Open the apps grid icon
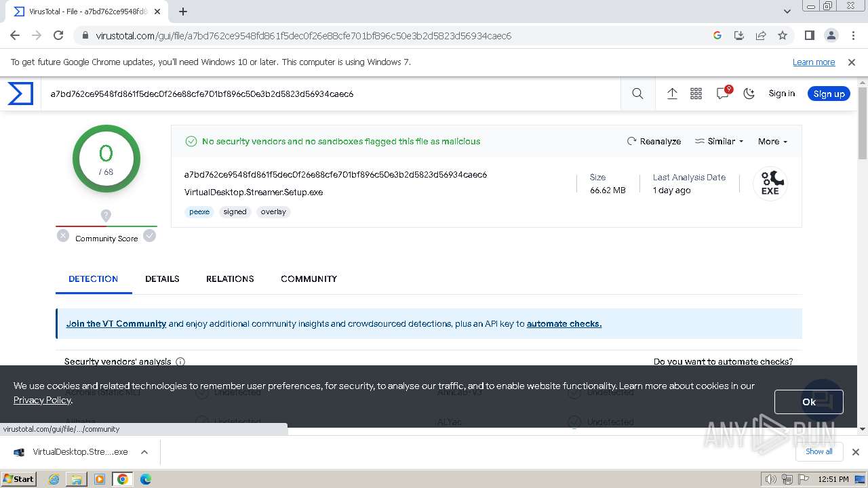Image resolution: width=868 pixels, height=488 pixels. pos(696,94)
